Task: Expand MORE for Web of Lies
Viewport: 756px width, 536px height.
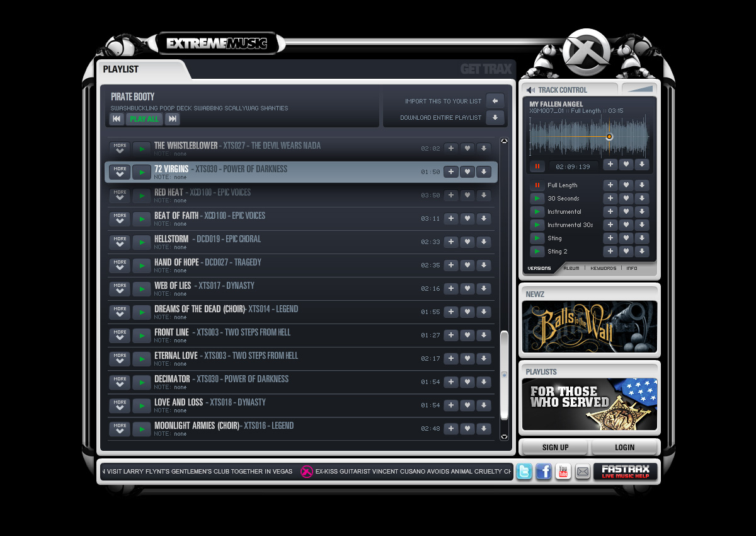Action: coord(120,288)
